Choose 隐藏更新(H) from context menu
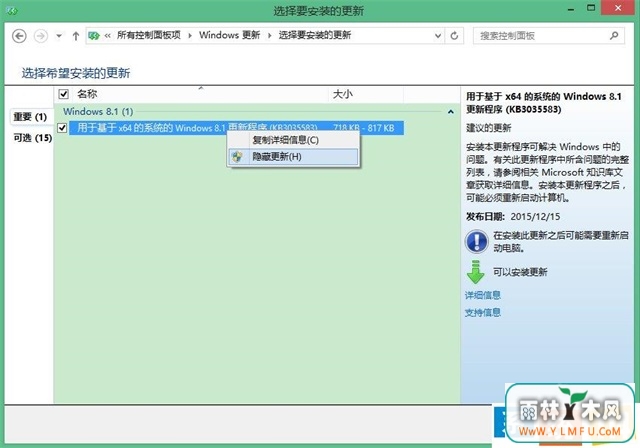Viewport: 640px width, 448px height. (x=293, y=157)
